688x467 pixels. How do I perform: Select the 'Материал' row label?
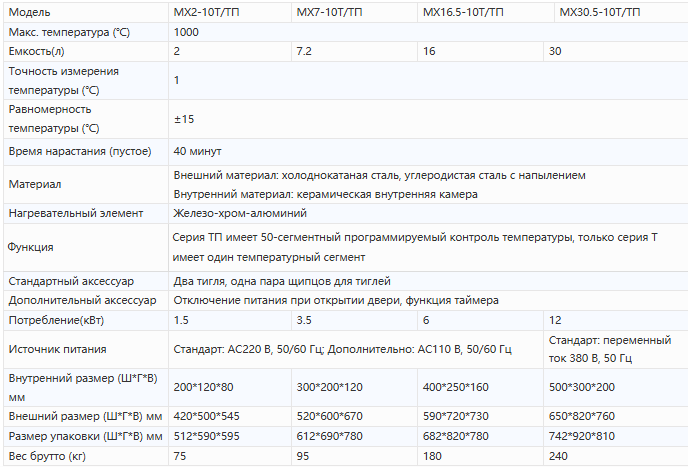pos(34,185)
